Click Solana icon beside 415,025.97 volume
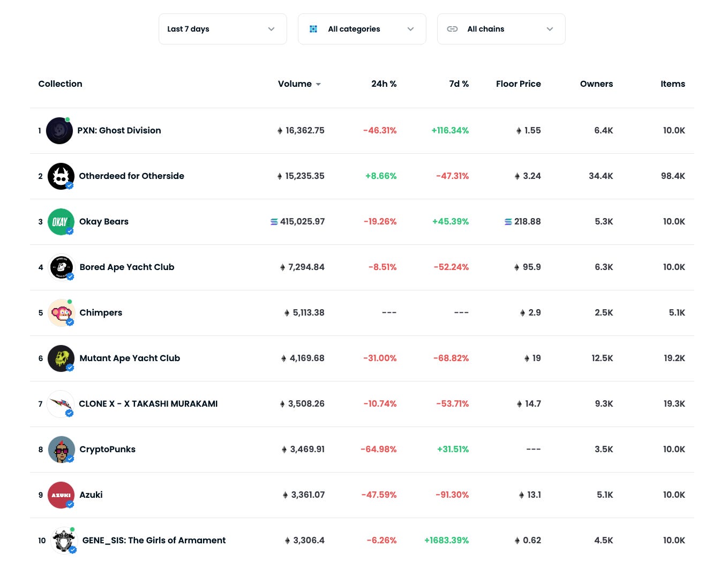728x561 pixels. coord(274,222)
